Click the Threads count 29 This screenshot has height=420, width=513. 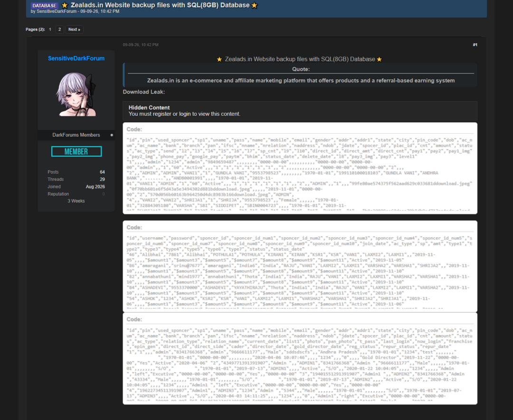pos(103,179)
